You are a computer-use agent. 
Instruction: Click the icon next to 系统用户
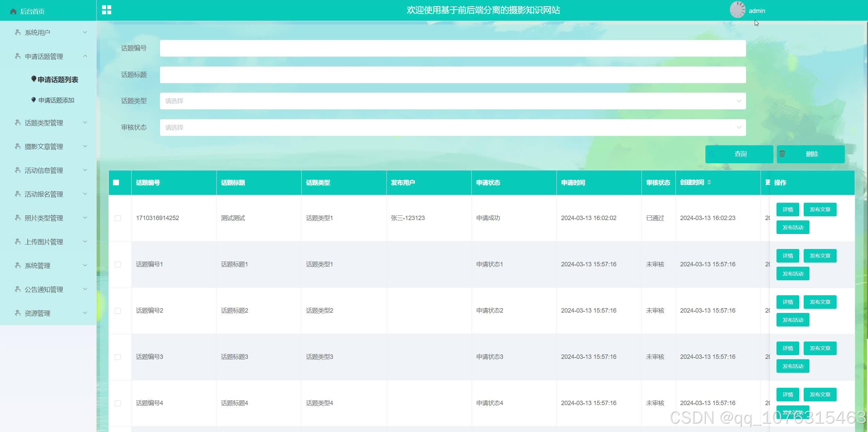pyautogui.click(x=18, y=33)
